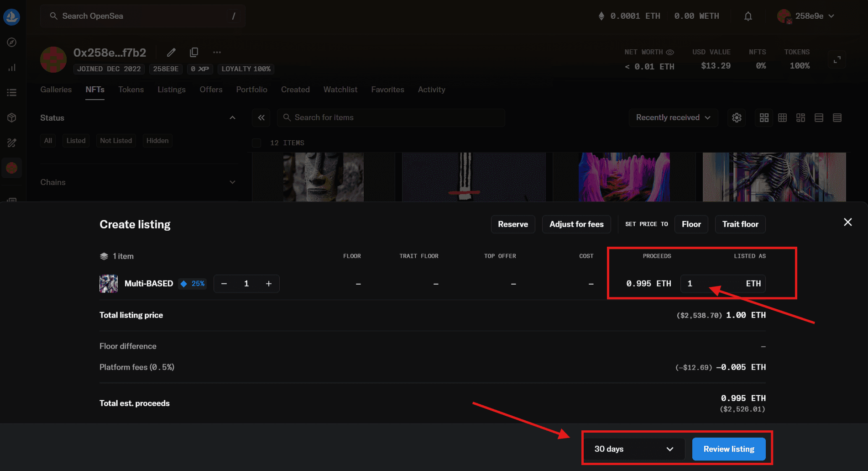Expand the Chains filter section

coord(232,182)
